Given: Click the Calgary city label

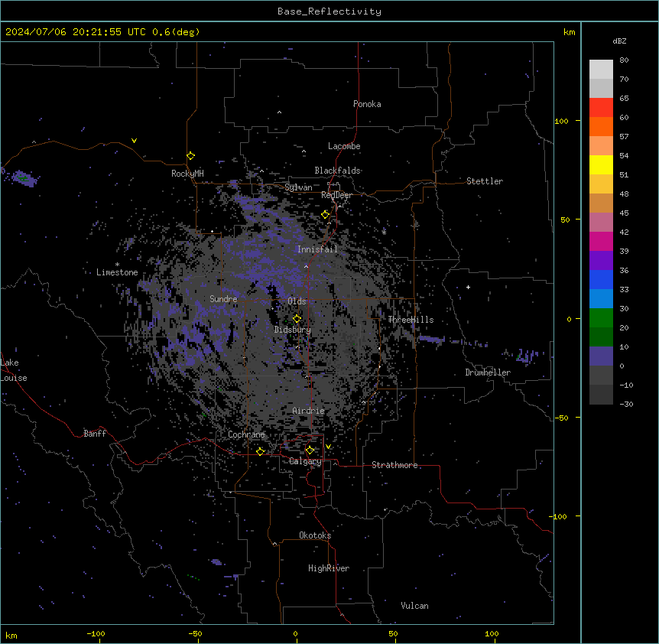Looking at the screenshot, I should (305, 461).
